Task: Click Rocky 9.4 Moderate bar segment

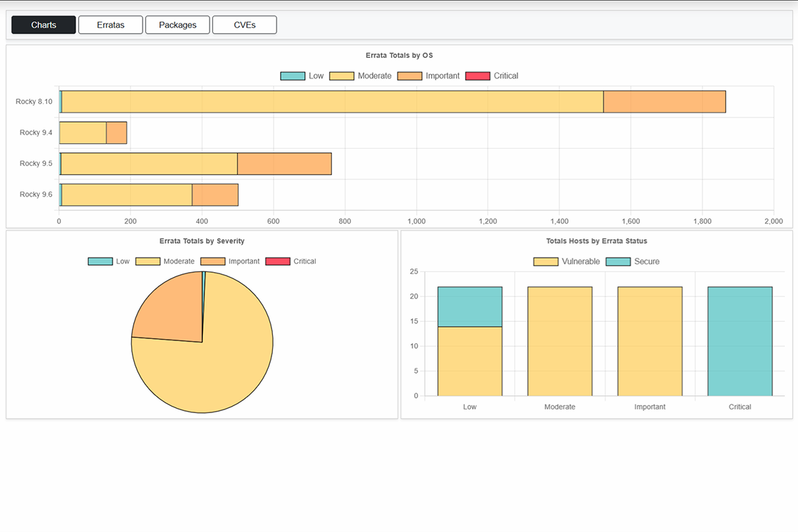Action: point(83,133)
